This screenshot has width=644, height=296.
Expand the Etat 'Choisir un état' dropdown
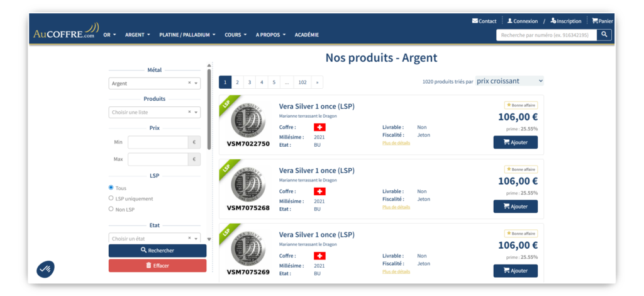(154, 239)
